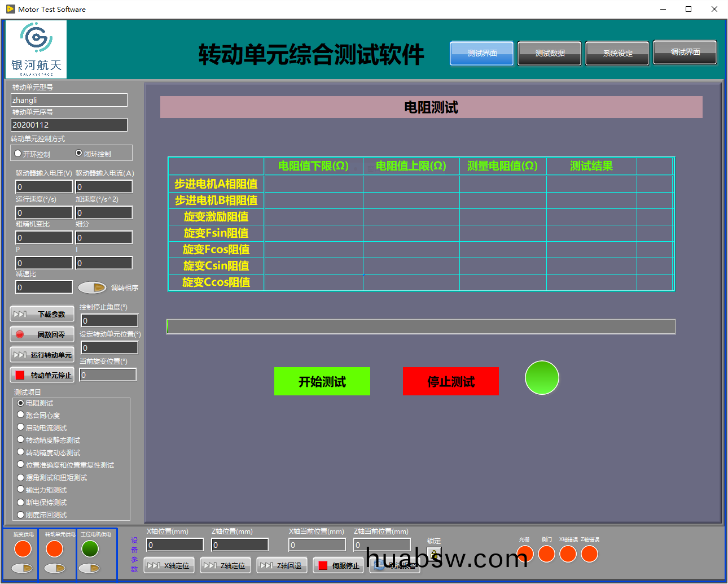Image resolution: width=728 pixels, height=584 pixels.
Task: Toggle the 转动单元供电 power switch
Action: (x=55, y=568)
